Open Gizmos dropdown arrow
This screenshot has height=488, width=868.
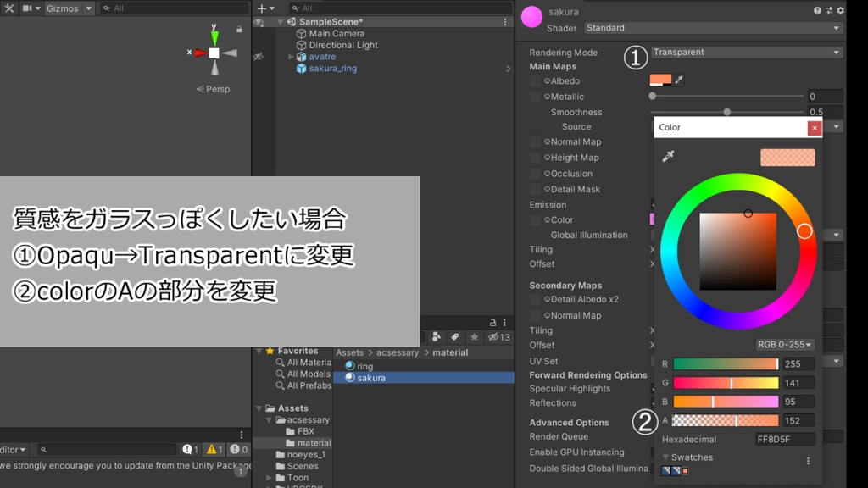[88, 8]
